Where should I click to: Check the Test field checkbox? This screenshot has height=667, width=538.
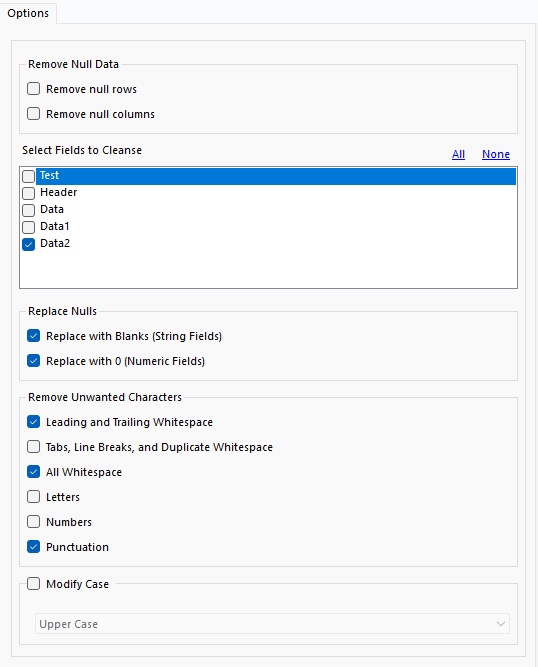point(28,176)
